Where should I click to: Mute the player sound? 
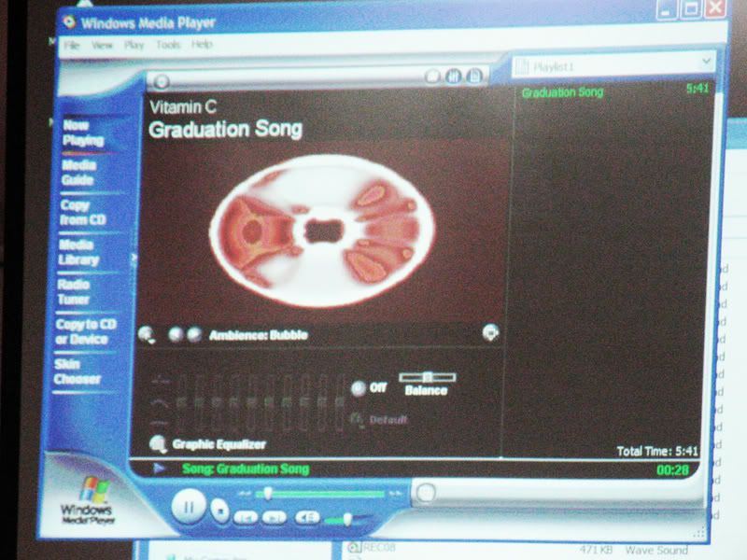tap(306, 517)
